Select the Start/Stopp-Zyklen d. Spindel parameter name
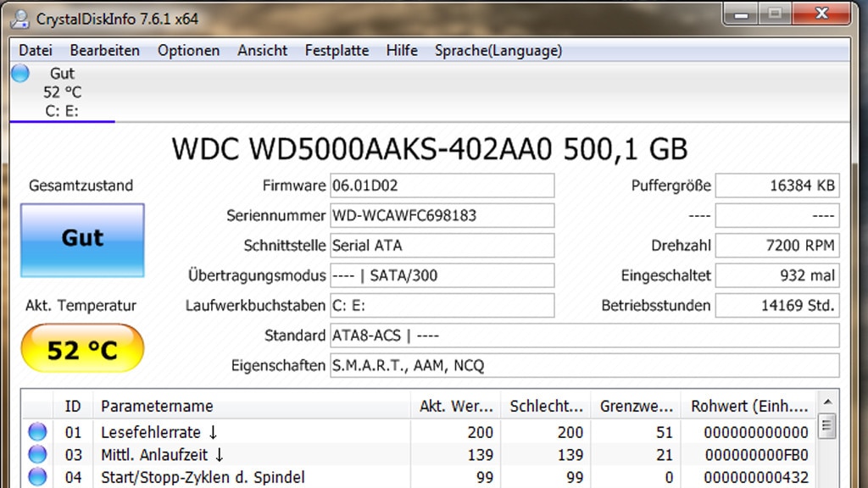The image size is (868, 488). [203, 477]
